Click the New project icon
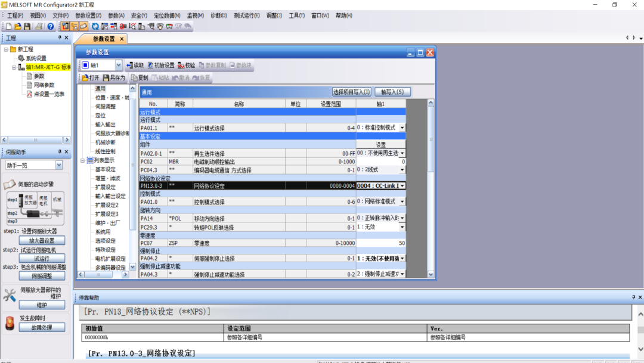 [x=8, y=26]
